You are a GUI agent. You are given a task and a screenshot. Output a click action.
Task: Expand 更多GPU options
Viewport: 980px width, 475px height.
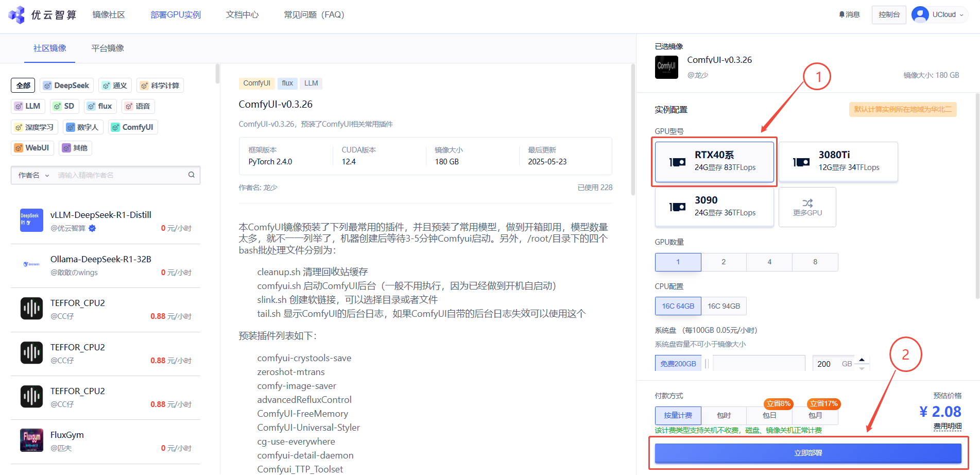click(x=807, y=207)
